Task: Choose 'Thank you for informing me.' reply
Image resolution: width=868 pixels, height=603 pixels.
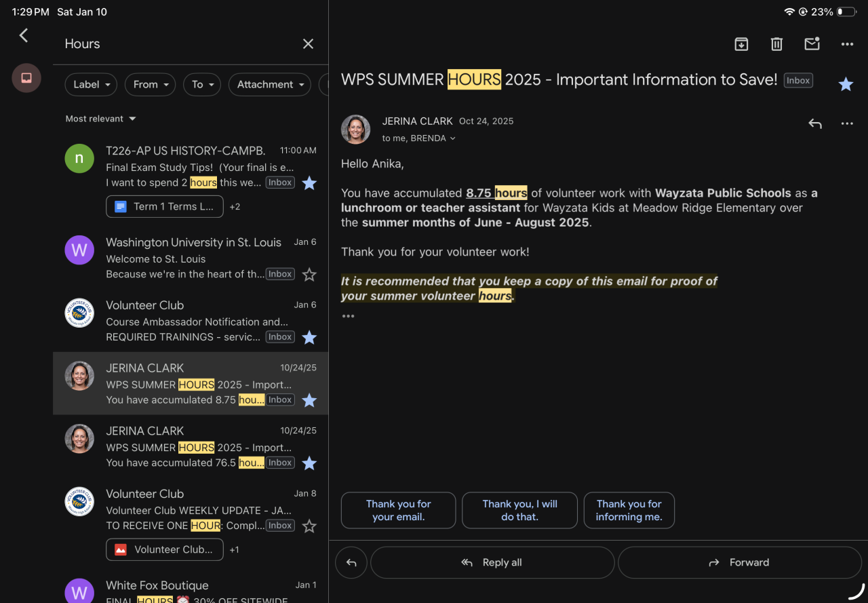Action: coord(629,510)
